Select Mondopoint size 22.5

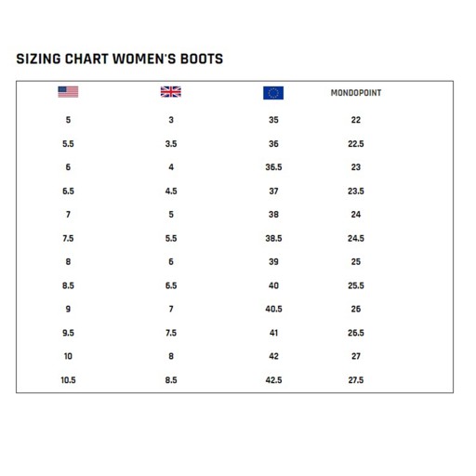click(x=356, y=144)
